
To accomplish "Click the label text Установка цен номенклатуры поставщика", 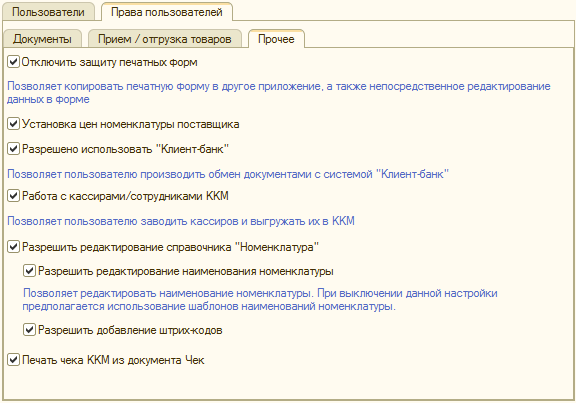I will tap(130, 124).
